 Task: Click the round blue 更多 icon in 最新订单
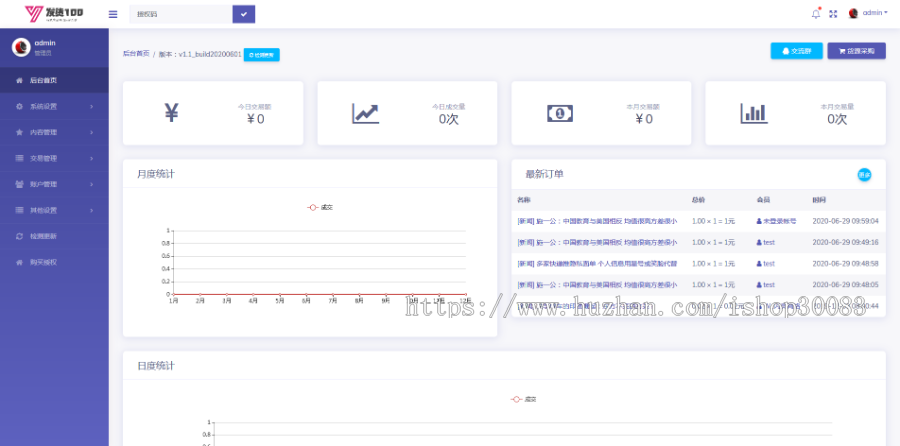(864, 175)
